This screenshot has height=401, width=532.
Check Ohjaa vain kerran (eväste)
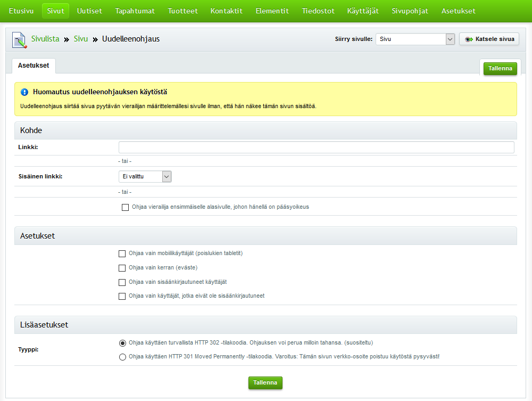click(122, 268)
